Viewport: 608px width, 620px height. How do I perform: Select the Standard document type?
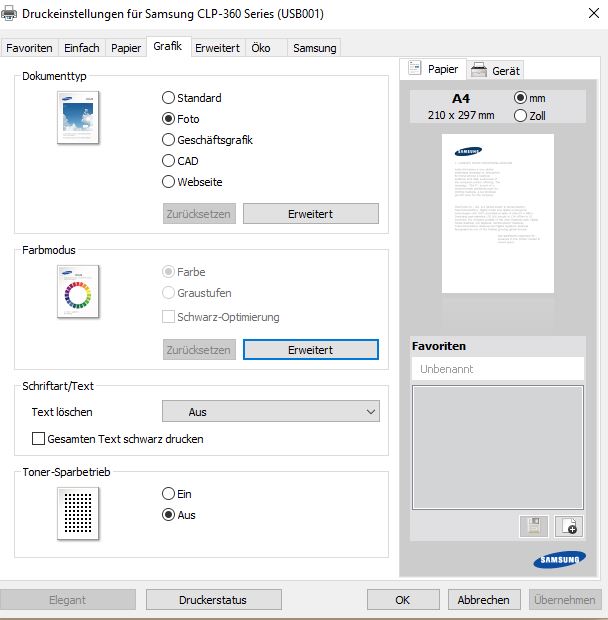tap(192, 98)
